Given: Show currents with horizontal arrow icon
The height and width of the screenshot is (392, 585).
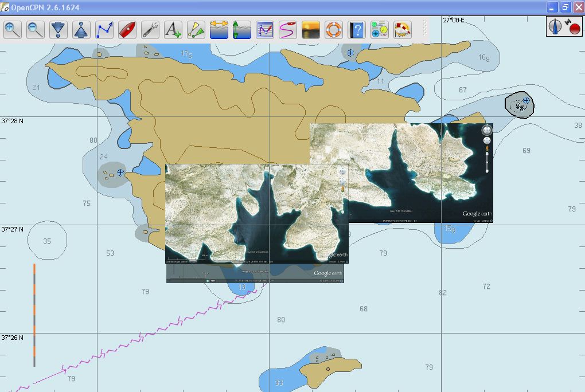Looking at the screenshot, I should click(219, 30).
